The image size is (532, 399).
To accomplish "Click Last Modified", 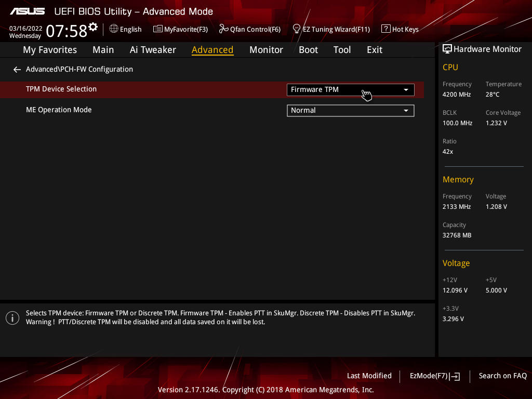I will pos(369,376).
